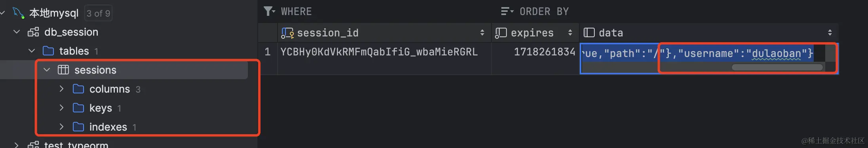Expand the keys folder
Viewport: 868px width, 148px height.
[x=61, y=108]
